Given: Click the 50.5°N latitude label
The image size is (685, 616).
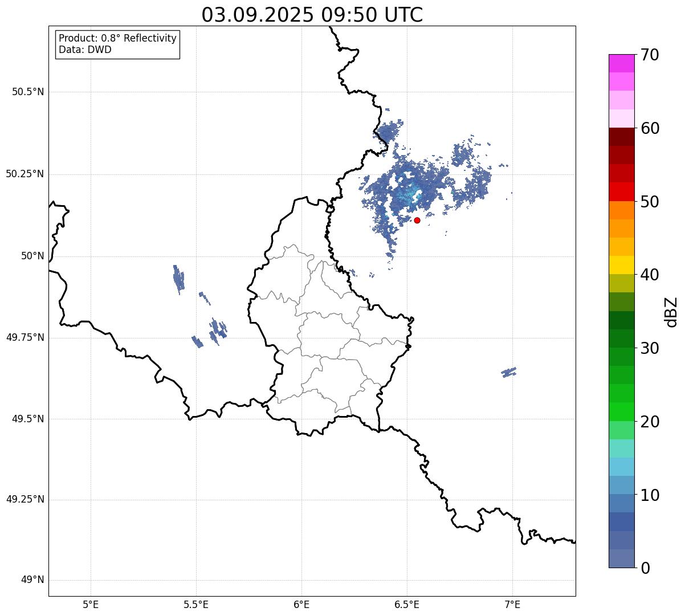Looking at the screenshot, I should coord(28,92).
